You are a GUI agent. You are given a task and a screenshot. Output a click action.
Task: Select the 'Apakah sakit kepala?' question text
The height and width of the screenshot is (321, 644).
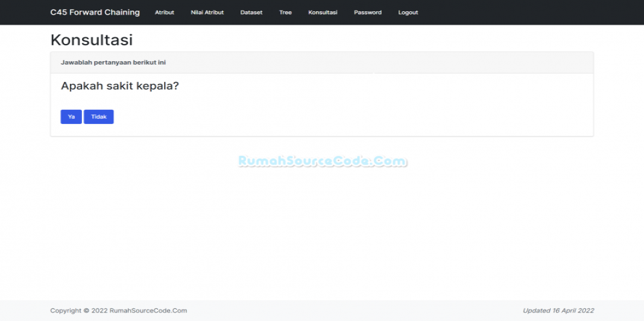click(119, 86)
